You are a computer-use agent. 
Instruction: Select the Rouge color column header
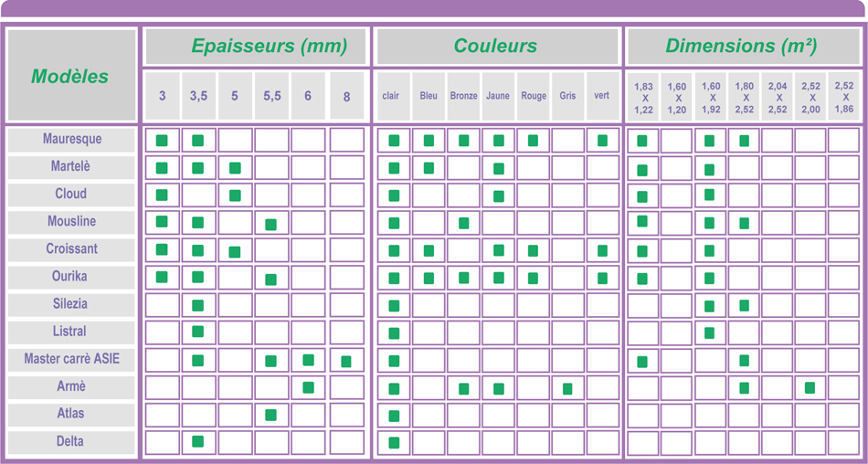(534, 96)
